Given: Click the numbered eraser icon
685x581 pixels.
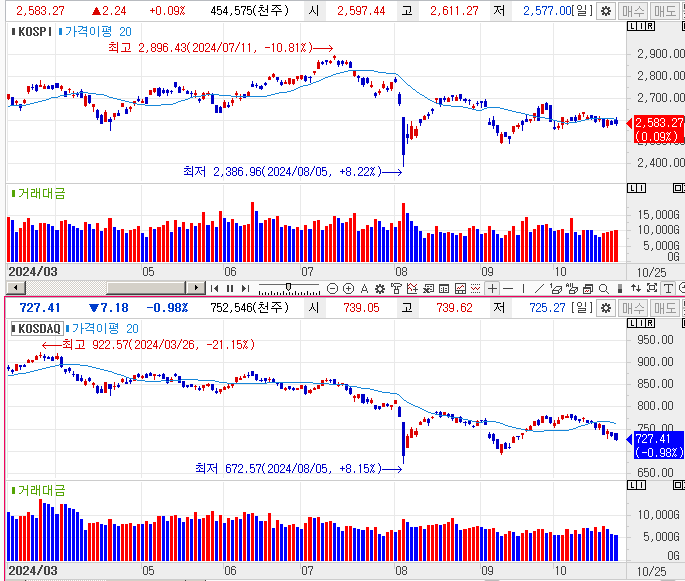Looking at the screenshot, I should click(x=556, y=288).
